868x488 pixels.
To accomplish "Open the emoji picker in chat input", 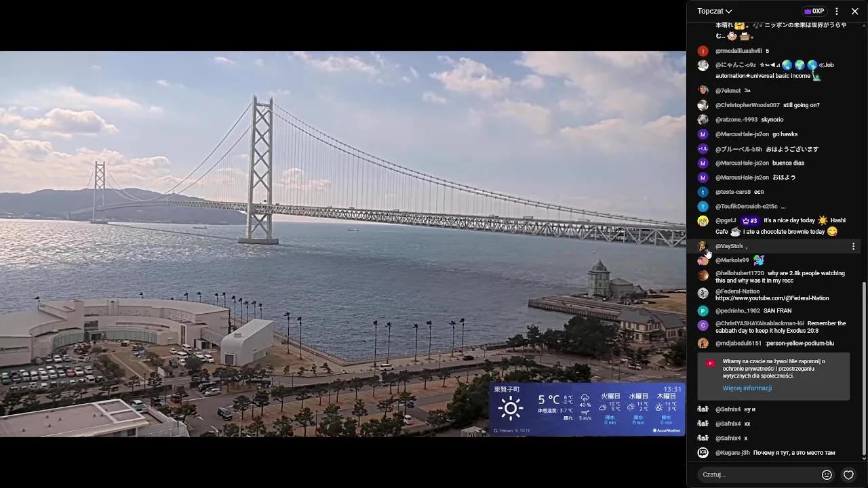I will pyautogui.click(x=827, y=475).
